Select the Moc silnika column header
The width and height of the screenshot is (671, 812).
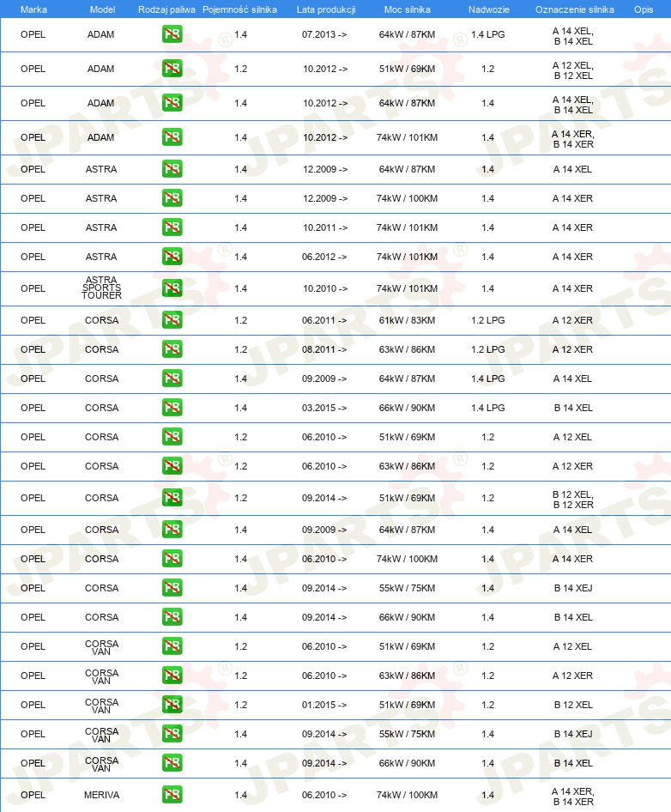(x=408, y=9)
